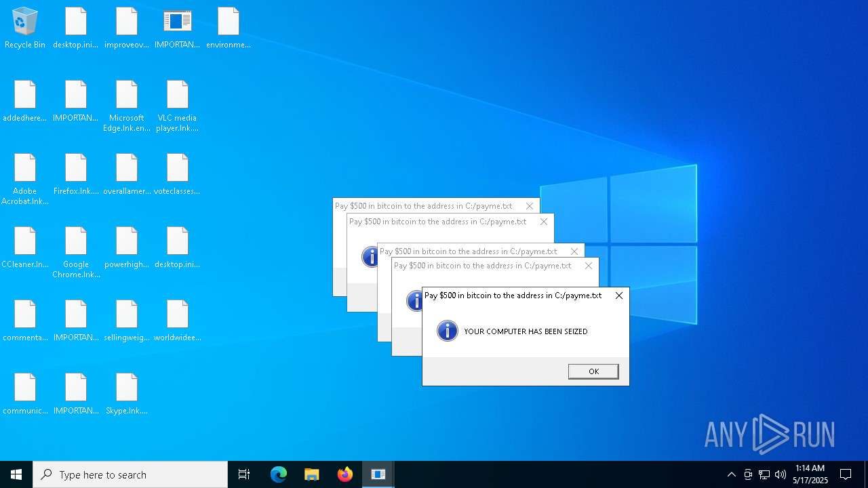The image size is (868, 488).
Task: Open the volume control tray icon
Action: (x=781, y=474)
